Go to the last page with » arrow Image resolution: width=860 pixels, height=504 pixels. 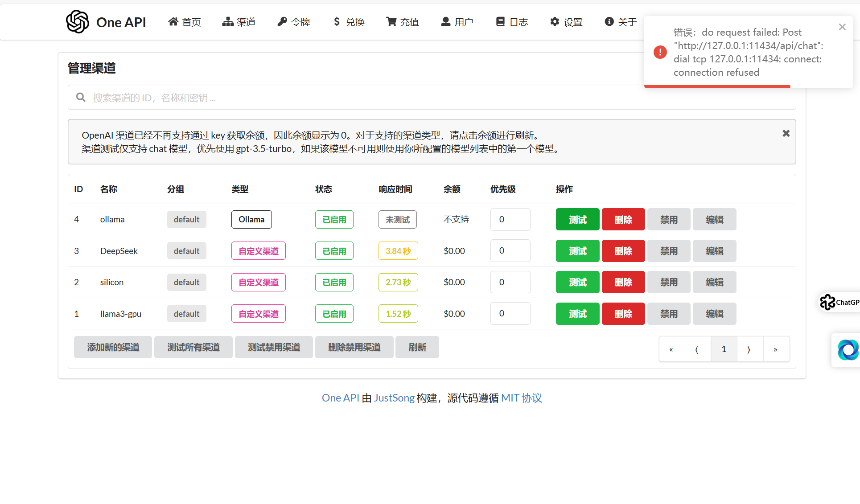click(775, 349)
